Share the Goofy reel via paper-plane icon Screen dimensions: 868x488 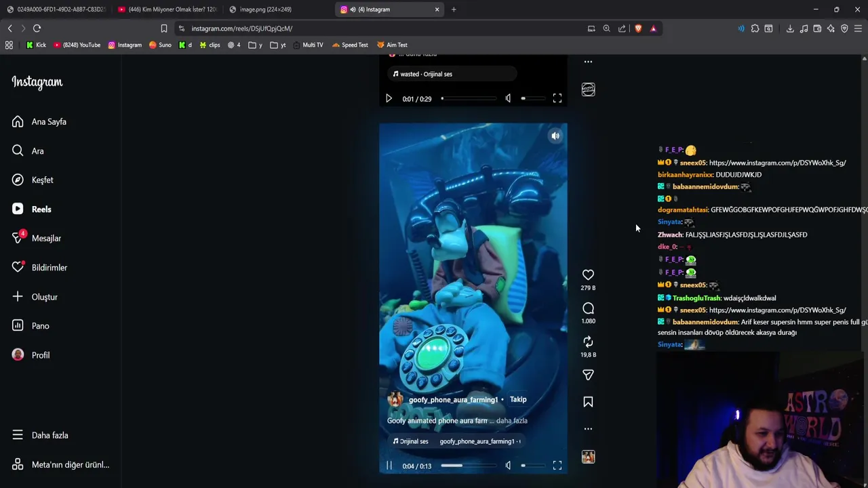point(588,375)
